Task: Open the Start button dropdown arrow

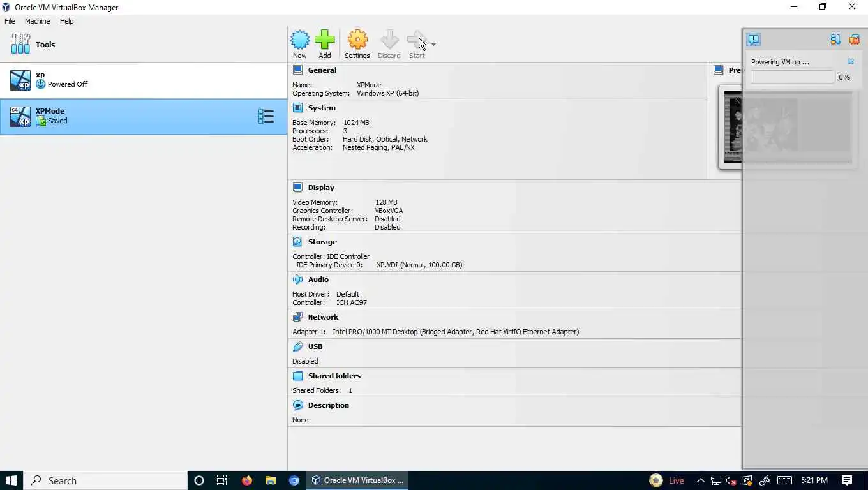Action: coord(433,45)
